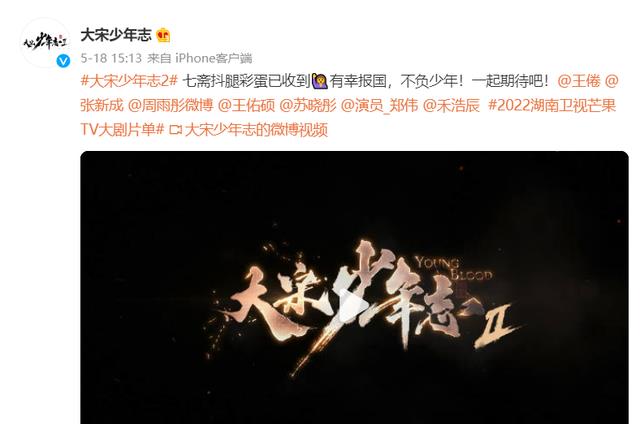Click the Young Blood title in video thumbnail

453,268
